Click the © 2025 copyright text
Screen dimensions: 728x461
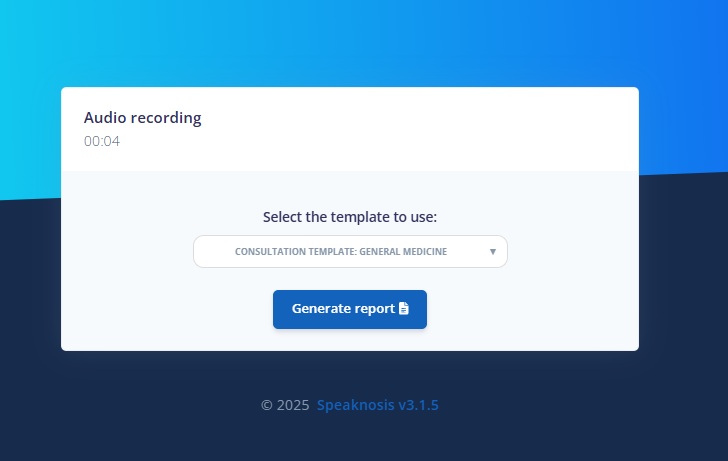click(285, 405)
